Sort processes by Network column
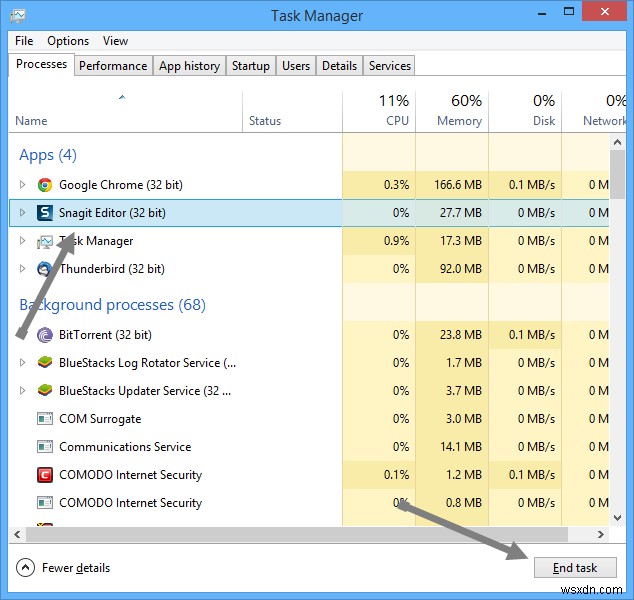 tap(594, 112)
